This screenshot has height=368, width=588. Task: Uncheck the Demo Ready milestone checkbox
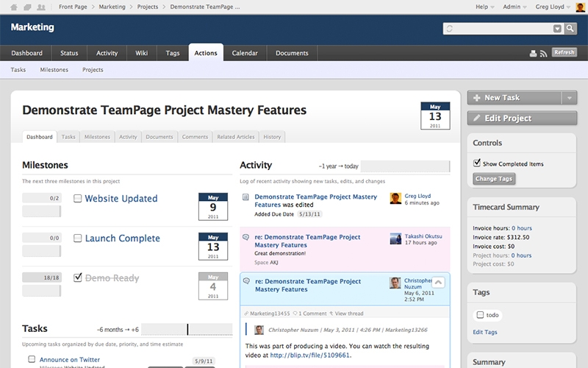click(x=78, y=277)
